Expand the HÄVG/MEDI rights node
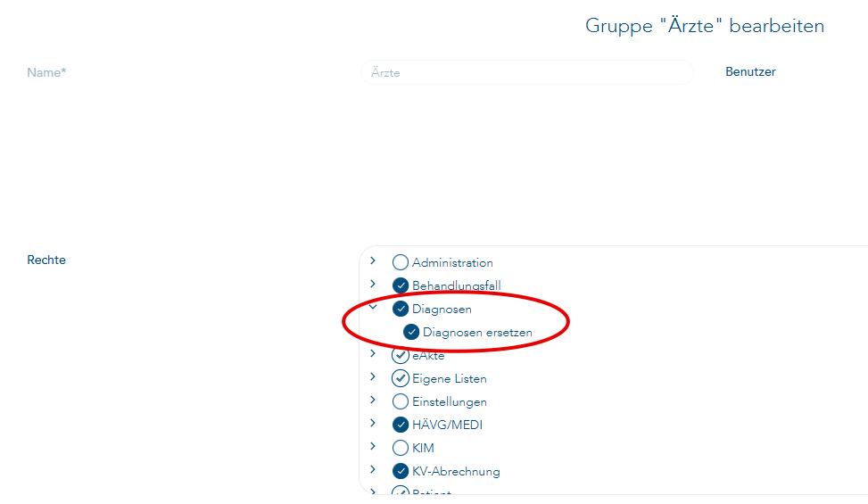The image size is (868, 504). tap(373, 425)
